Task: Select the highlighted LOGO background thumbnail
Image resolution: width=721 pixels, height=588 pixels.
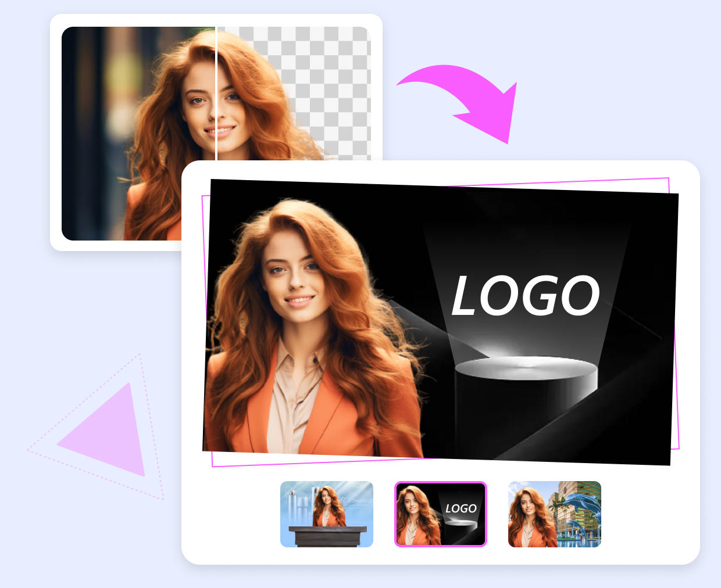Action: [440, 515]
